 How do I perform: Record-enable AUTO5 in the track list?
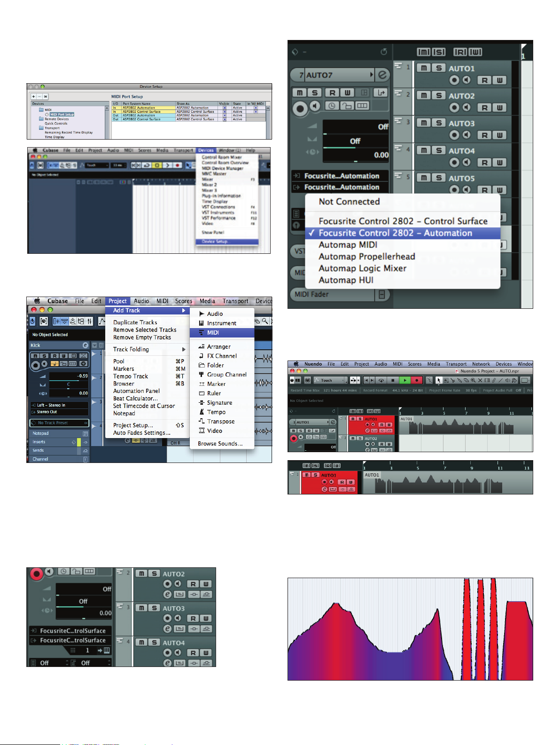pos(454,189)
